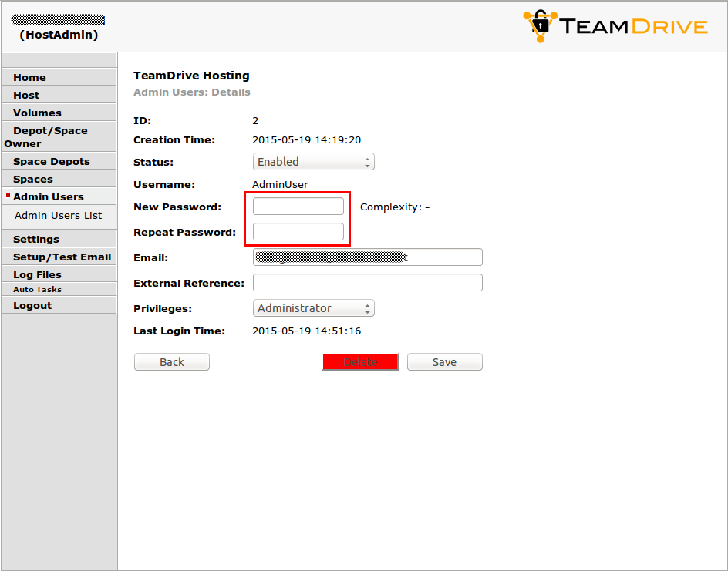The width and height of the screenshot is (728, 571).
Task: View the Log Files page
Action: (37, 274)
